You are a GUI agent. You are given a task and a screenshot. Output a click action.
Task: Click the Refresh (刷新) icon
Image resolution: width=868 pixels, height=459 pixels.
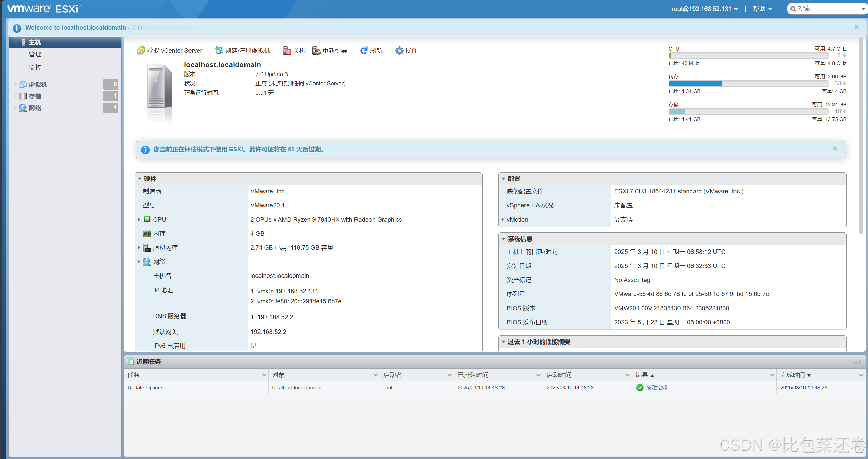pyautogui.click(x=364, y=51)
